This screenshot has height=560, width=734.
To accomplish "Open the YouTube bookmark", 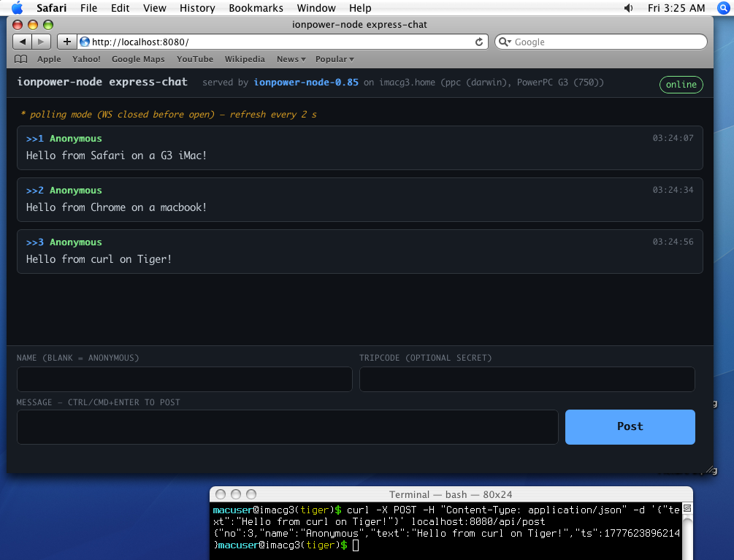I will point(195,59).
